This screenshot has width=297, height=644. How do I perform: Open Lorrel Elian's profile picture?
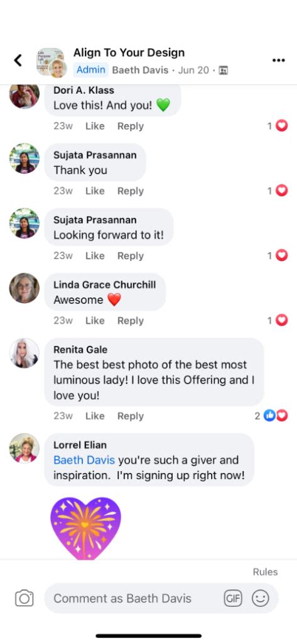point(24,448)
